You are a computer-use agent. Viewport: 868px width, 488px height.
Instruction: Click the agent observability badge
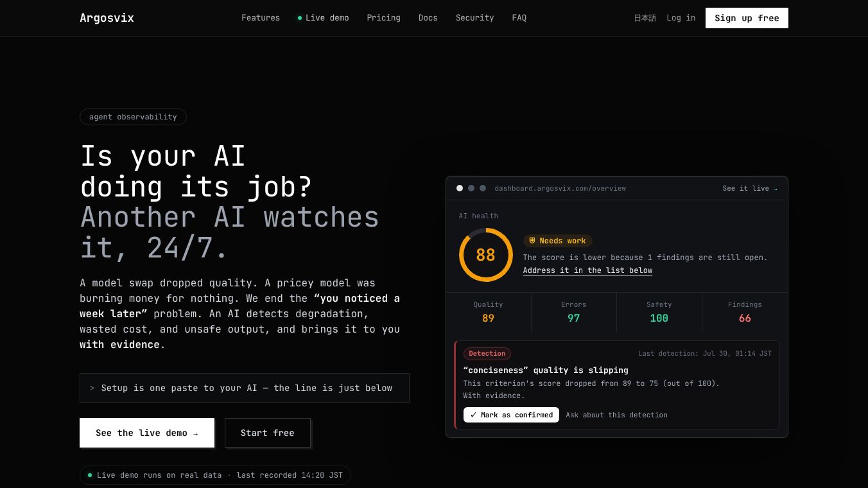(x=133, y=117)
